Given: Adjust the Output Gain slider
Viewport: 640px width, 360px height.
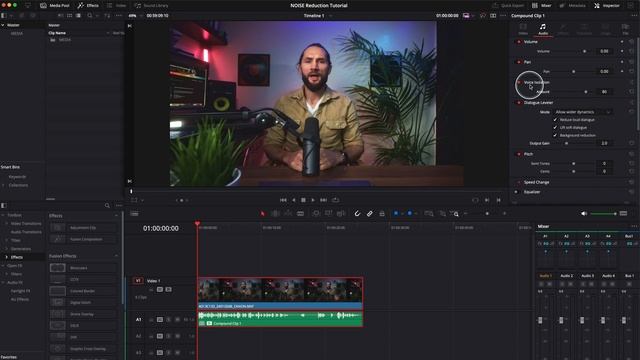Looking at the screenshot, I should [566, 143].
